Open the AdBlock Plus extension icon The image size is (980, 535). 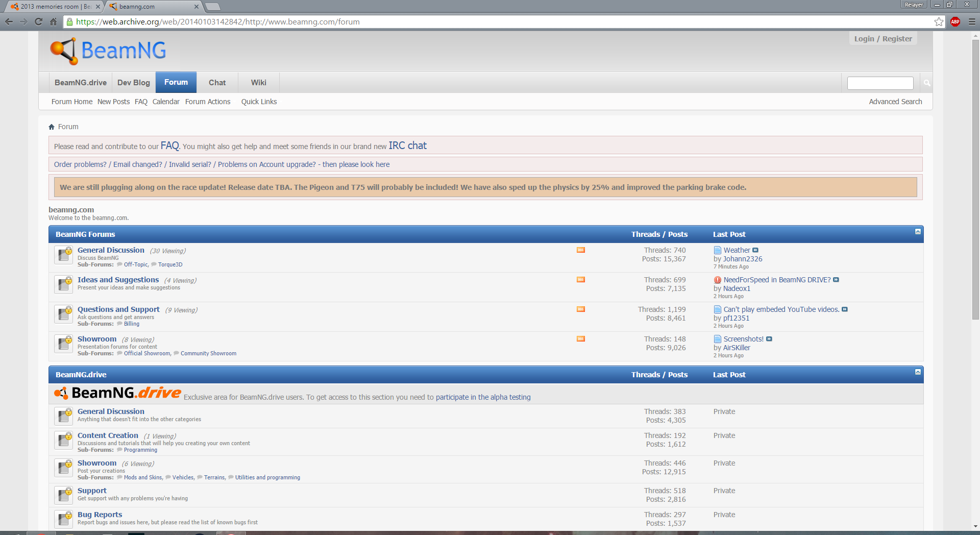(x=955, y=21)
